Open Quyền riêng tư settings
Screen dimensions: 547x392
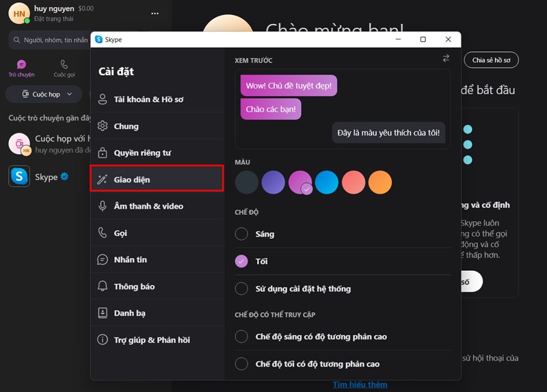pos(157,153)
